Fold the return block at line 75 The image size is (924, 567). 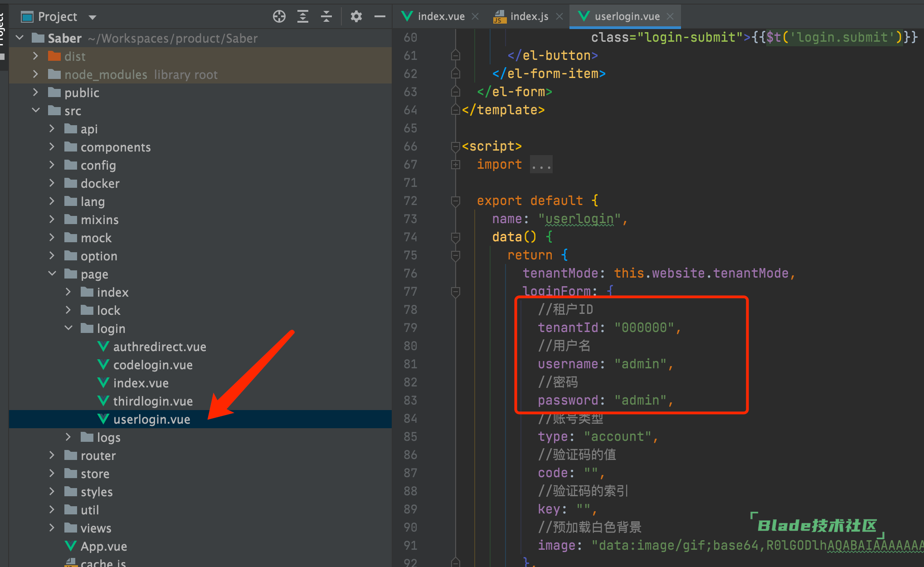456,255
